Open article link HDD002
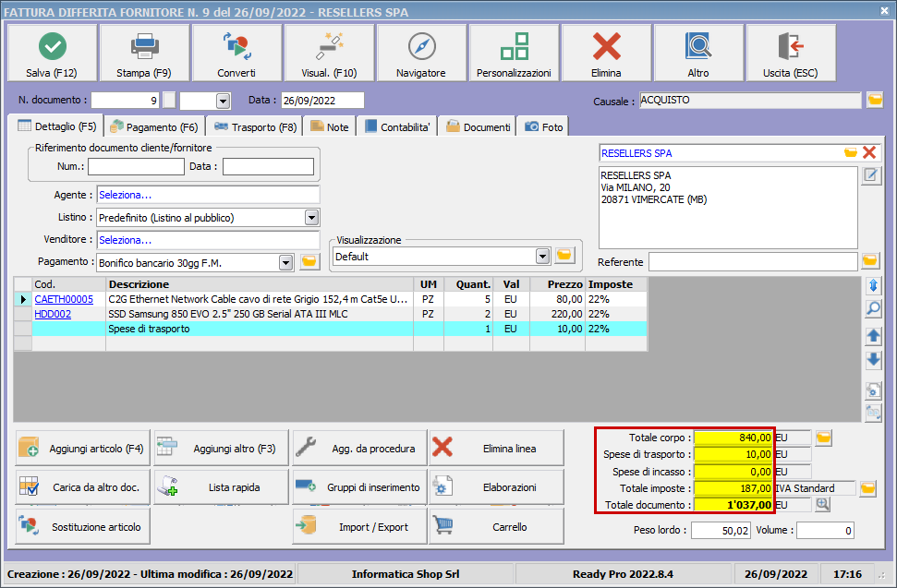The width and height of the screenshot is (897, 588). [53, 314]
